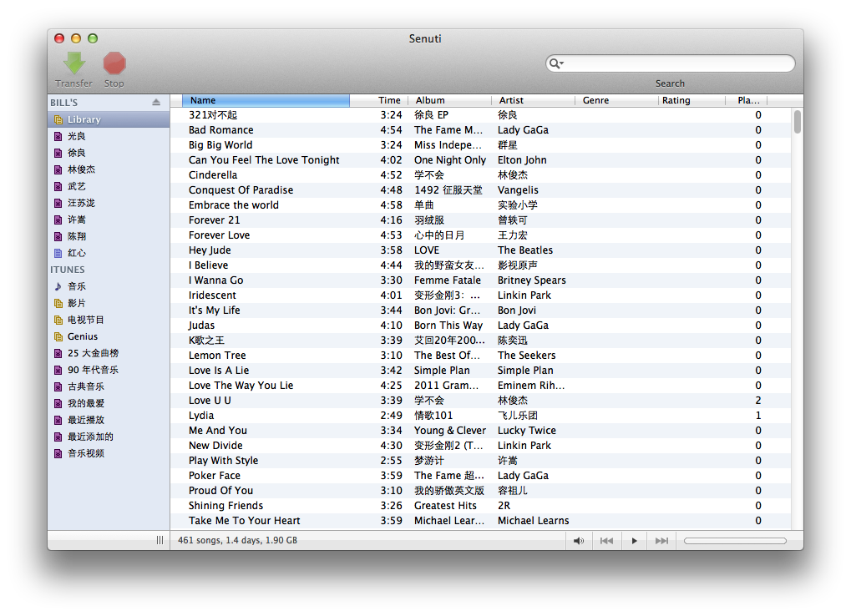Select the song Hey Jude
Image resolution: width=851 pixels, height=616 pixels.
480,250
